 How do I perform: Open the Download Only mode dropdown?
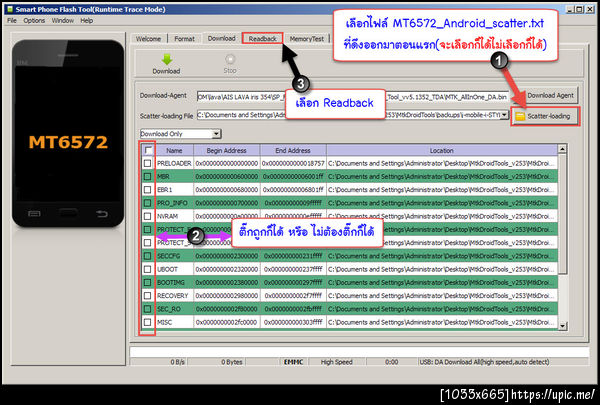[217, 134]
